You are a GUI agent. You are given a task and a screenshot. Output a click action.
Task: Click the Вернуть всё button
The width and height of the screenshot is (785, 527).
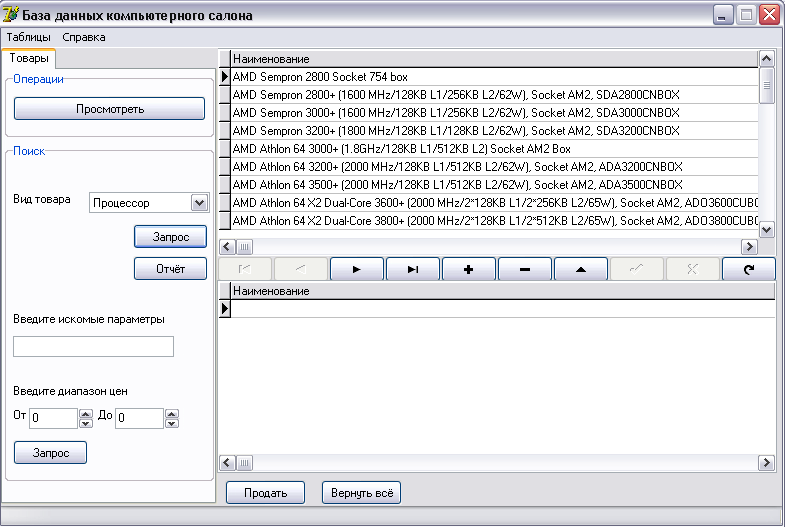click(361, 492)
